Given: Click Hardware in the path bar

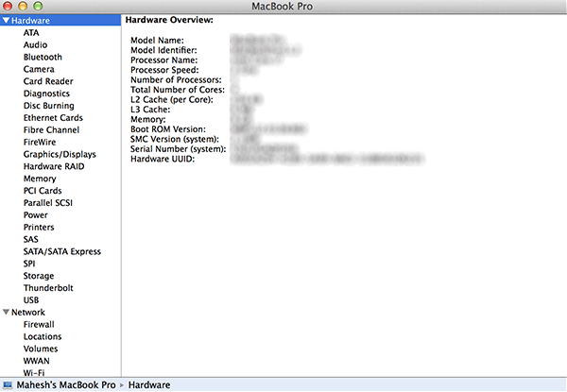Looking at the screenshot, I should click(149, 384).
